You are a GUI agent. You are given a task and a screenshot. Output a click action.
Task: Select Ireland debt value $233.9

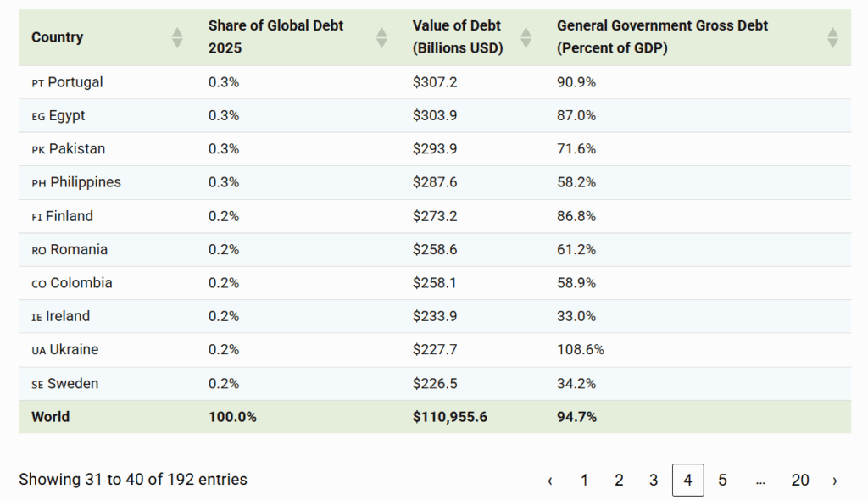434,316
